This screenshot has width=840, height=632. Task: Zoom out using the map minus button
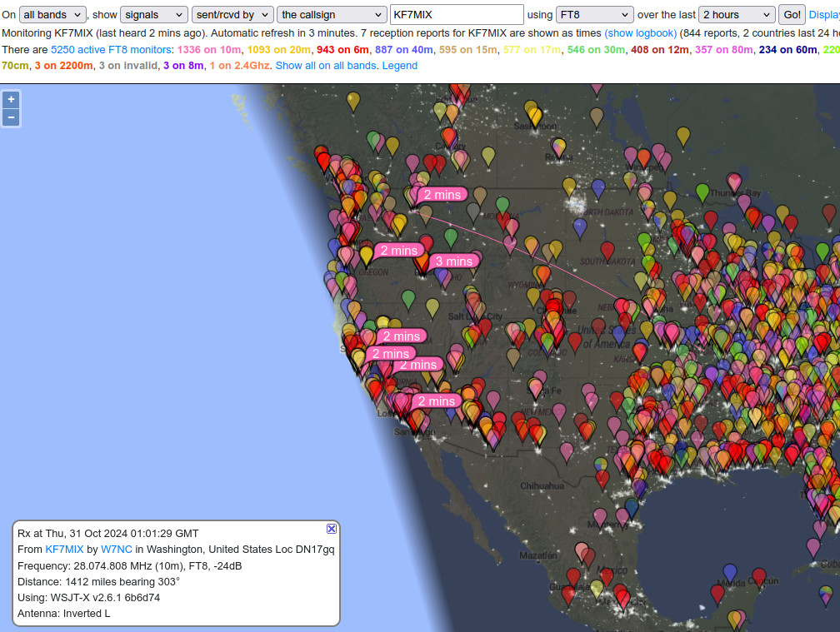click(11, 117)
